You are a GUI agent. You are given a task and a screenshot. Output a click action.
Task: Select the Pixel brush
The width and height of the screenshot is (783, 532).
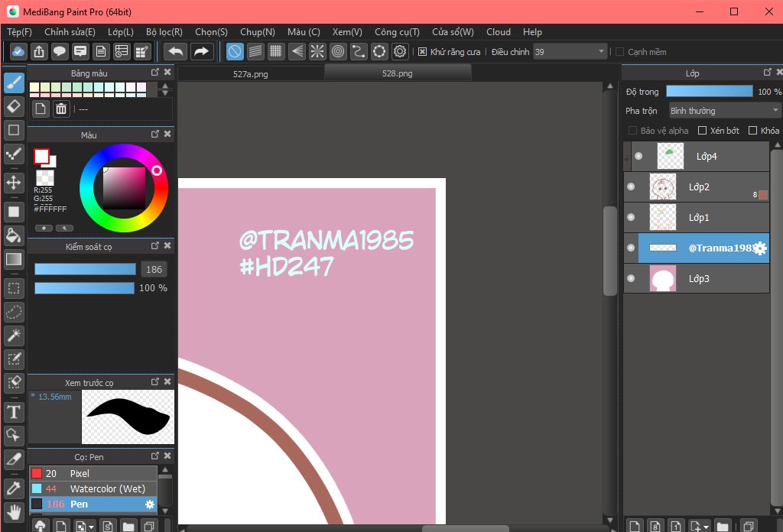pyautogui.click(x=93, y=473)
